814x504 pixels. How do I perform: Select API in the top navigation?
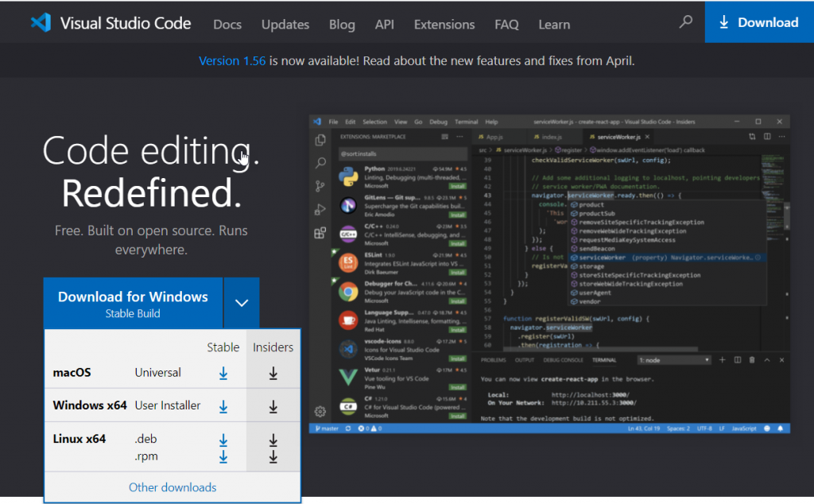tap(385, 25)
